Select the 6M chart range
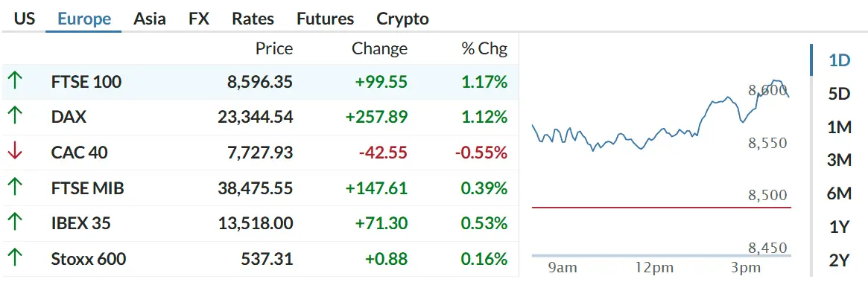Screen dimensions: 868x282 pos(839,193)
